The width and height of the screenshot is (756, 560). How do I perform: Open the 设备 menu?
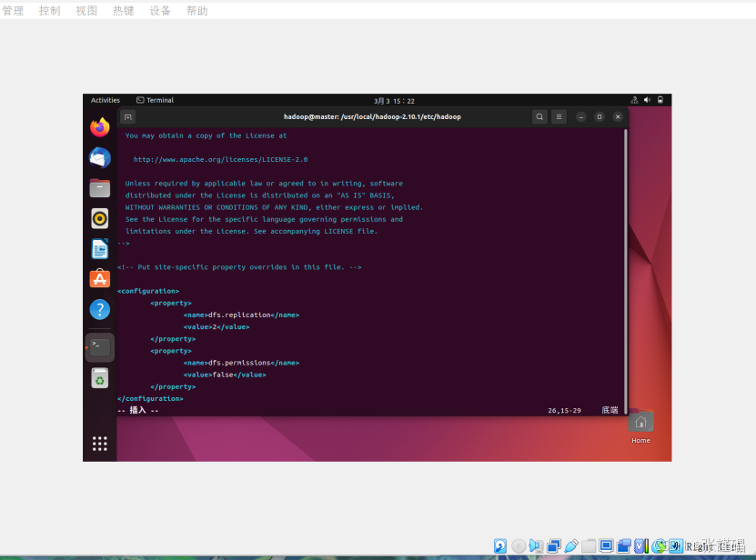click(x=160, y=11)
